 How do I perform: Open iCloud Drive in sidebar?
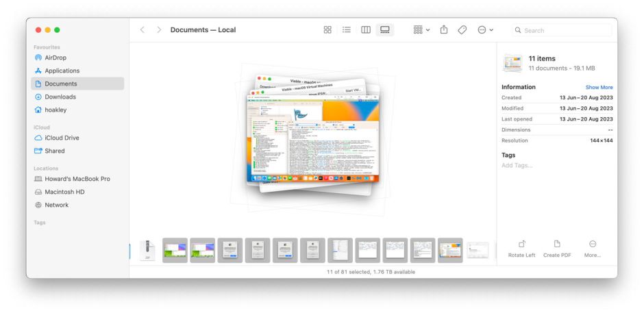pos(62,138)
